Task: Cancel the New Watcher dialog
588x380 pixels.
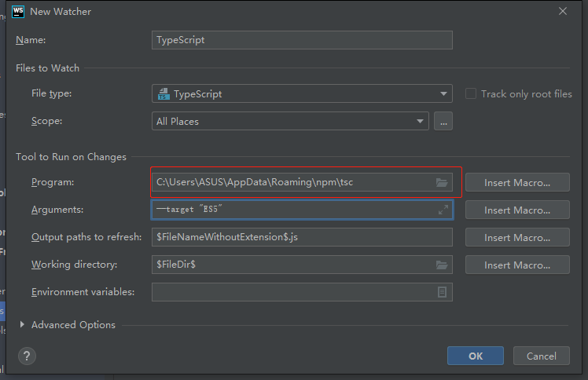Action: [x=542, y=356]
